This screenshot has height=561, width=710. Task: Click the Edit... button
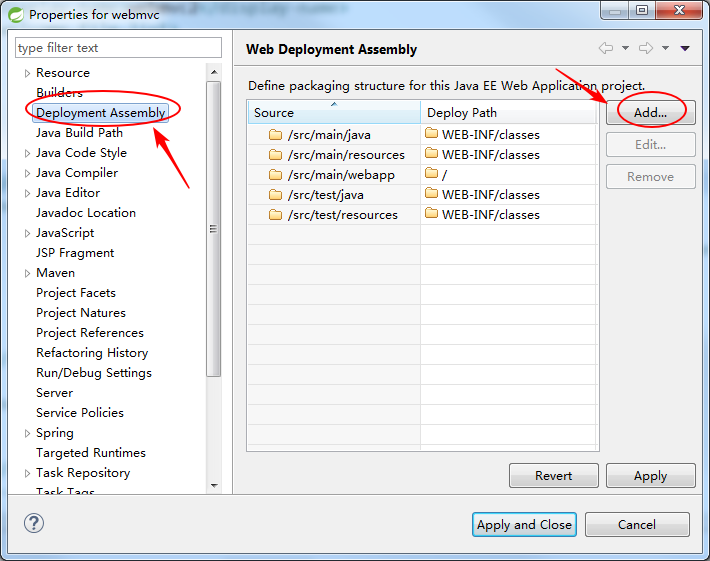pyautogui.click(x=650, y=144)
